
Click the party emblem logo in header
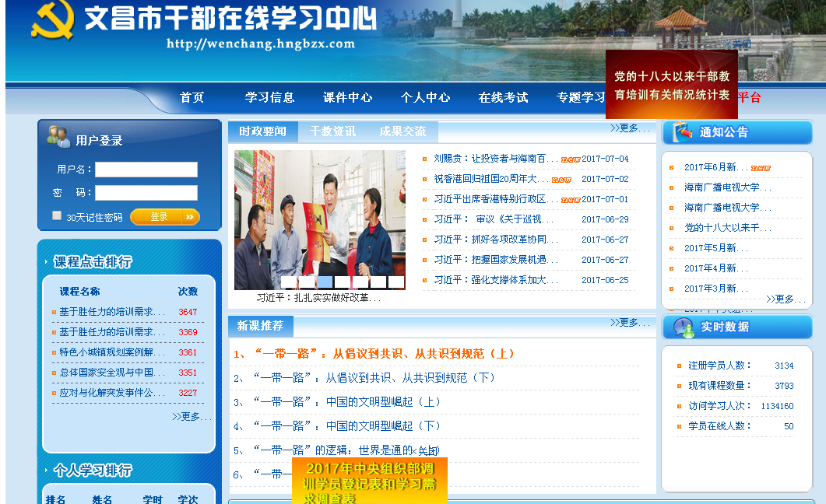tap(53, 21)
